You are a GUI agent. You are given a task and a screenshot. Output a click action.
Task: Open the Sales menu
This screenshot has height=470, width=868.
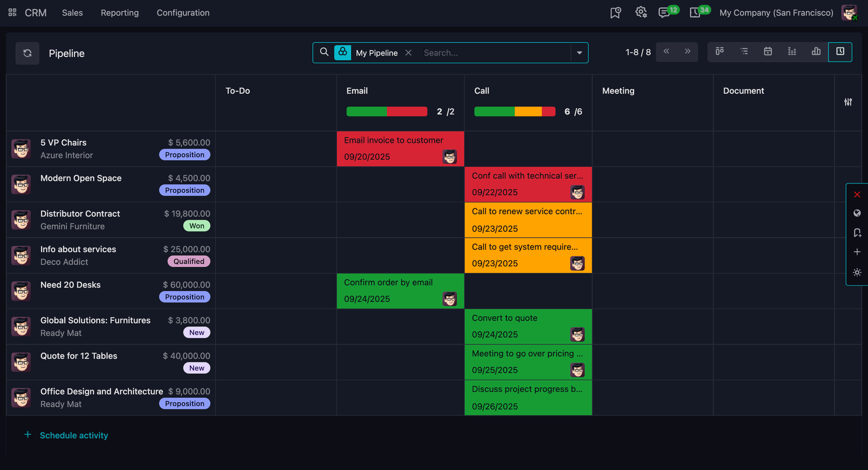coord(72,13)
